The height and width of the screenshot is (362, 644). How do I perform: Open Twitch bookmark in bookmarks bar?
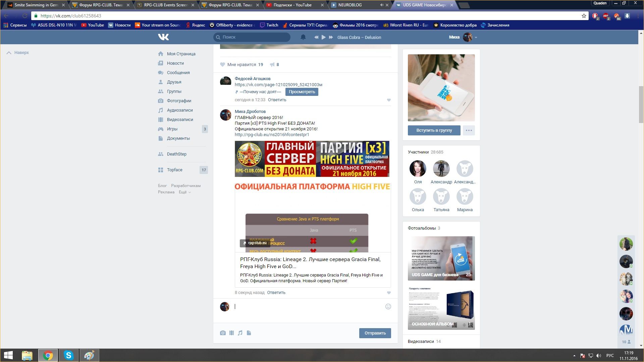[269, 25]
